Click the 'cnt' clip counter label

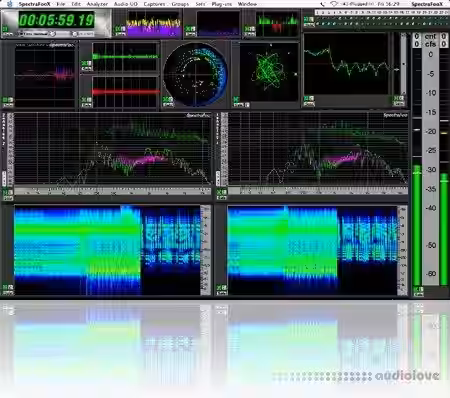click(x=430, y=36)
